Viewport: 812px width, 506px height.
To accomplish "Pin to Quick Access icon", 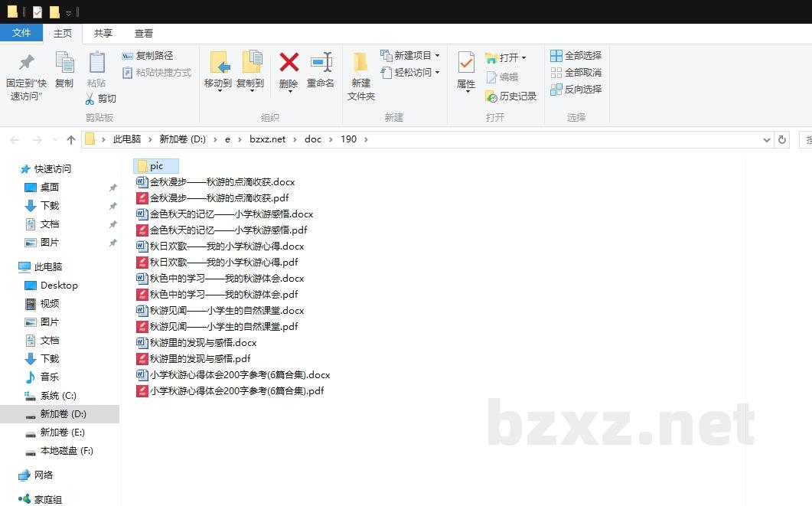I will [27, 63].
